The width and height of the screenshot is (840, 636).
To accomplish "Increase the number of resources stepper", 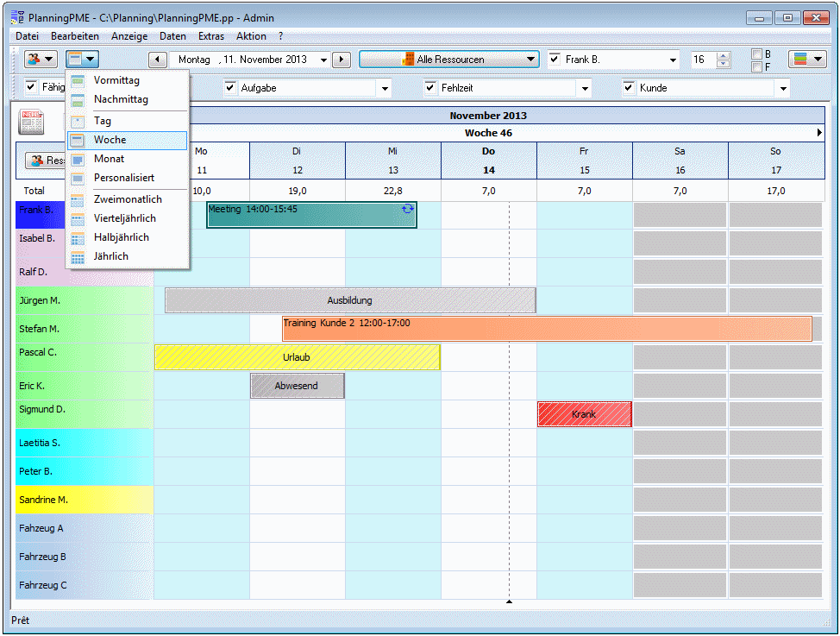I will point(724,55).
